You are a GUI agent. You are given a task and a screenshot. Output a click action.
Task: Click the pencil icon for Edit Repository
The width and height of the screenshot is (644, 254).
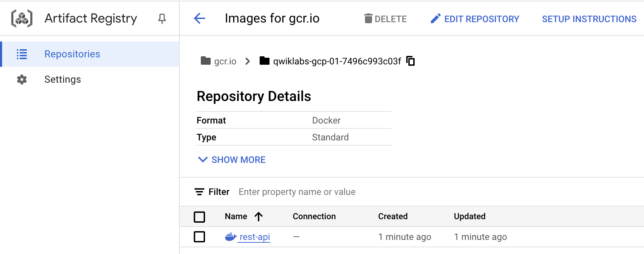[x=436, y=19]
